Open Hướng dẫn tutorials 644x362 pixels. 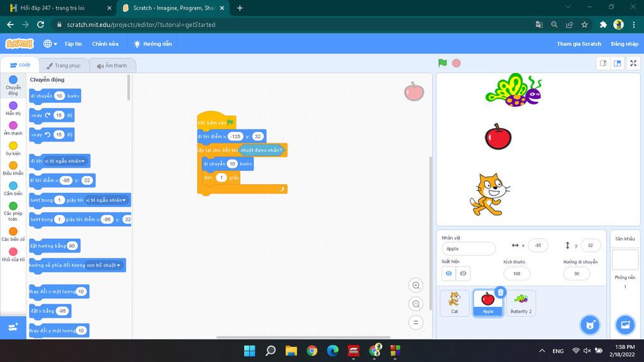tap(153, 43)
